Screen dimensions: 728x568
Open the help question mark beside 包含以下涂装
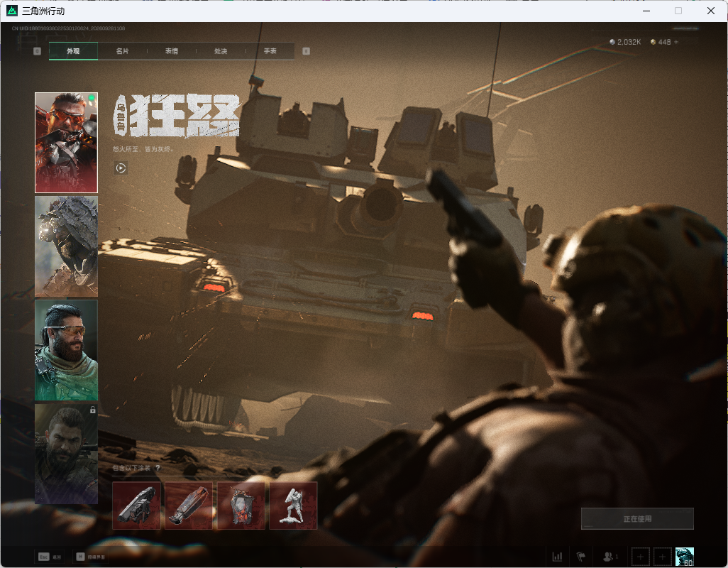[158, 468]
